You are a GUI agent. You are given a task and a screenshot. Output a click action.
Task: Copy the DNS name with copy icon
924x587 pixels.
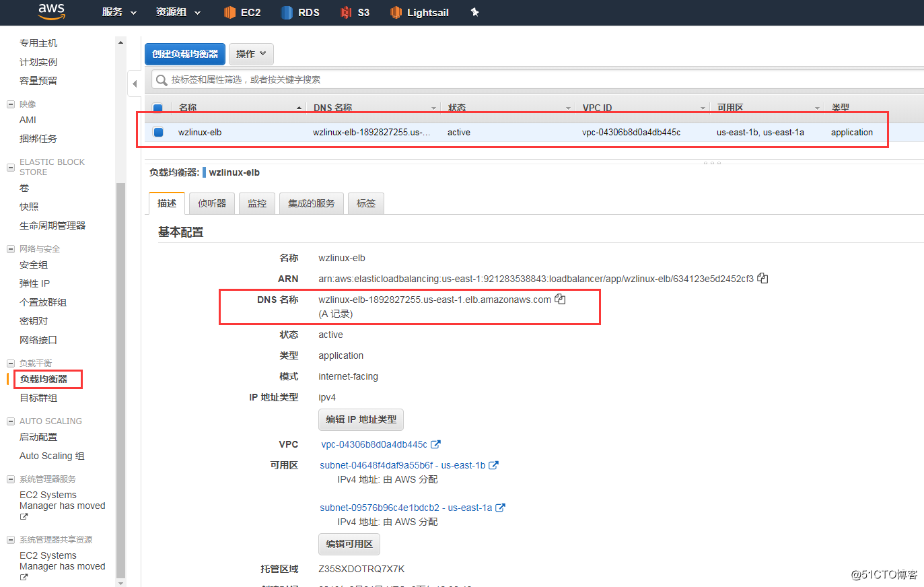[560, 299]
